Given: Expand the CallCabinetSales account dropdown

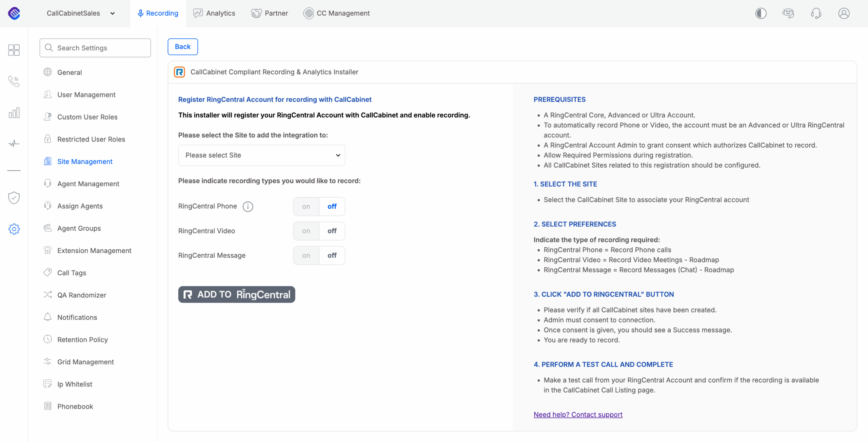Looking at the screenshot, I should pos(81,13).
